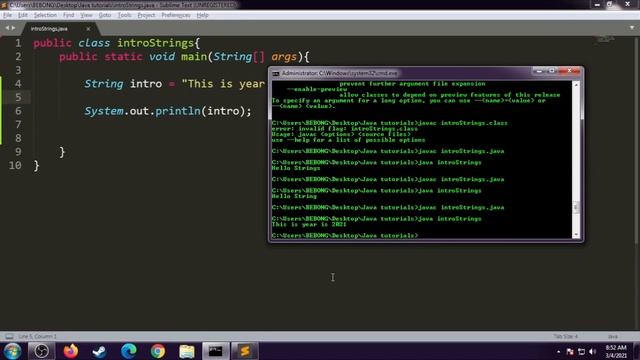Click line number 1 in the gutter
The height and width of the screenshot is (360, 640).
click(x=18, y=43)
